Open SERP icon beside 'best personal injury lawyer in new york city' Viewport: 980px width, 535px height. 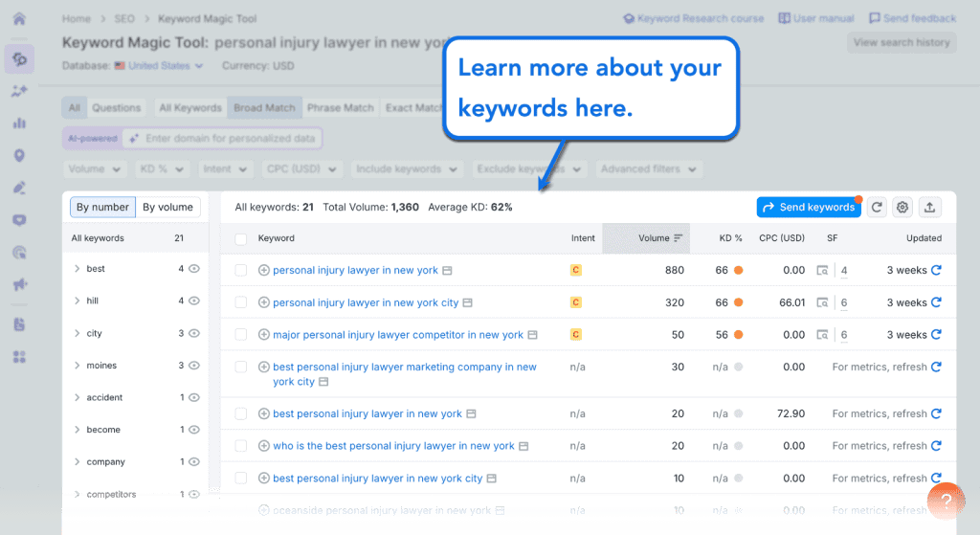point(492,479)
